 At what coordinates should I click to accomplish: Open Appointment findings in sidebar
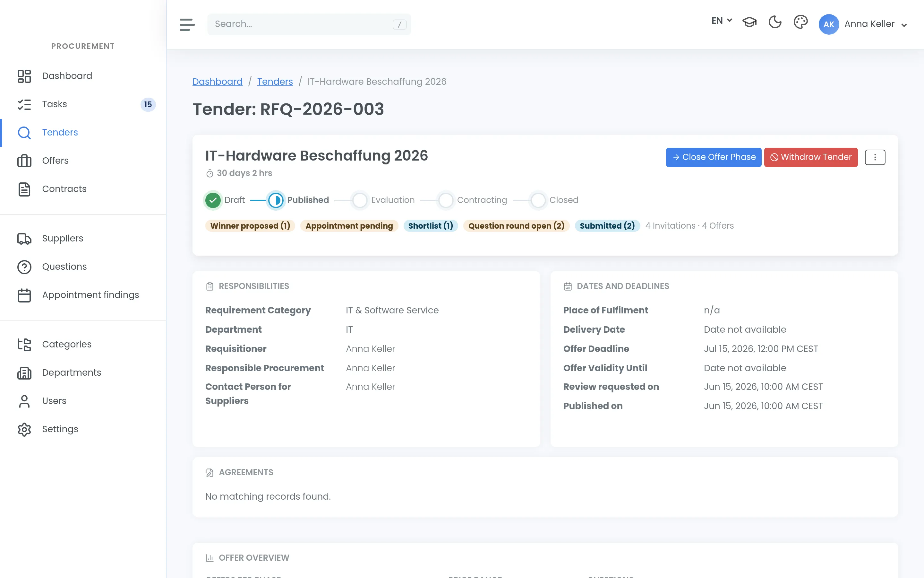coord(83,295)
